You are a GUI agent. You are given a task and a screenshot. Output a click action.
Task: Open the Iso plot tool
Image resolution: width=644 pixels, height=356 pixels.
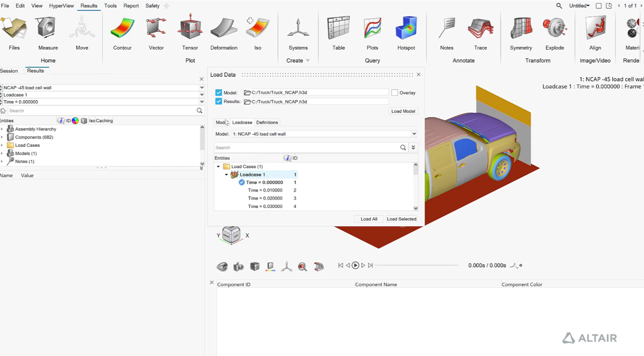[258, 33]
